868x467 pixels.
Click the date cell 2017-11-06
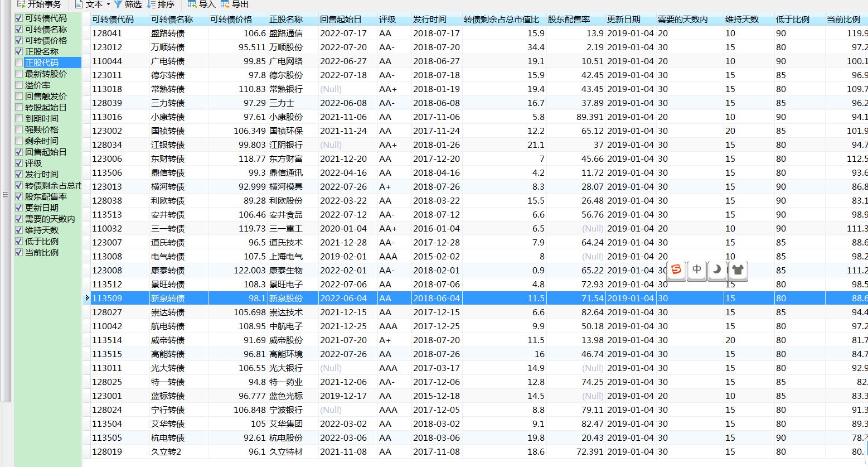(x=437, y=117)
